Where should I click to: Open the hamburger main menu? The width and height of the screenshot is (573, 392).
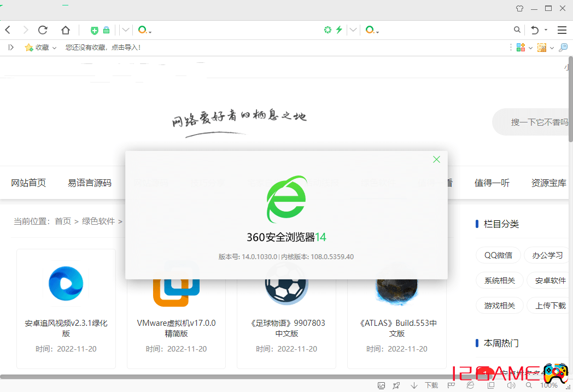(x=562, y=30)
